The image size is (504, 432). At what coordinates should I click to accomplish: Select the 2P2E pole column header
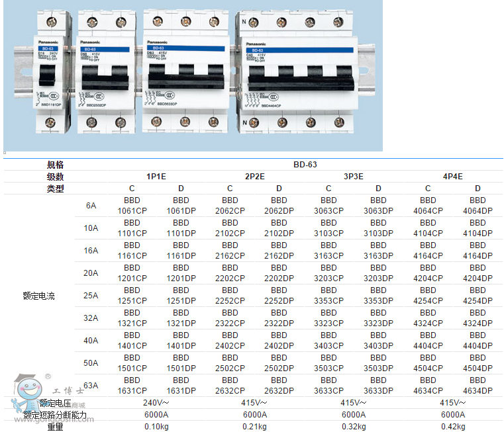point(254,177)
